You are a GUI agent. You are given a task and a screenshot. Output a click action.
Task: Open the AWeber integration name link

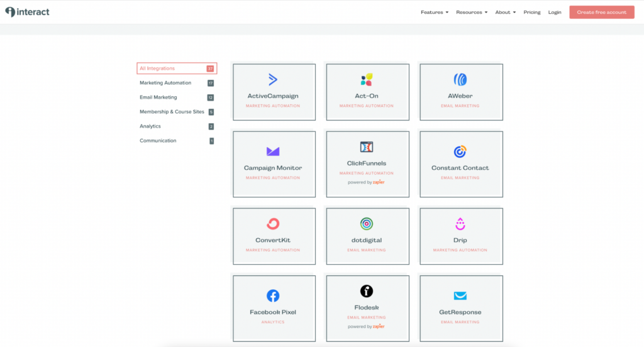point(460,96)
